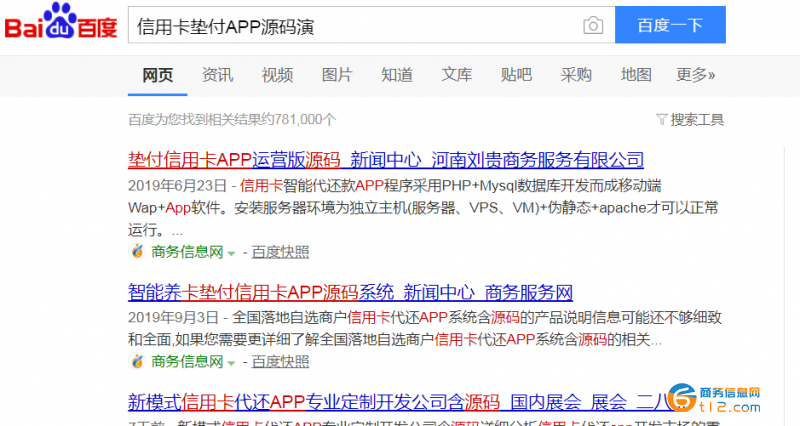Open the 地图 tab
This screenshot has width=800, height=426.
[636, 76]
